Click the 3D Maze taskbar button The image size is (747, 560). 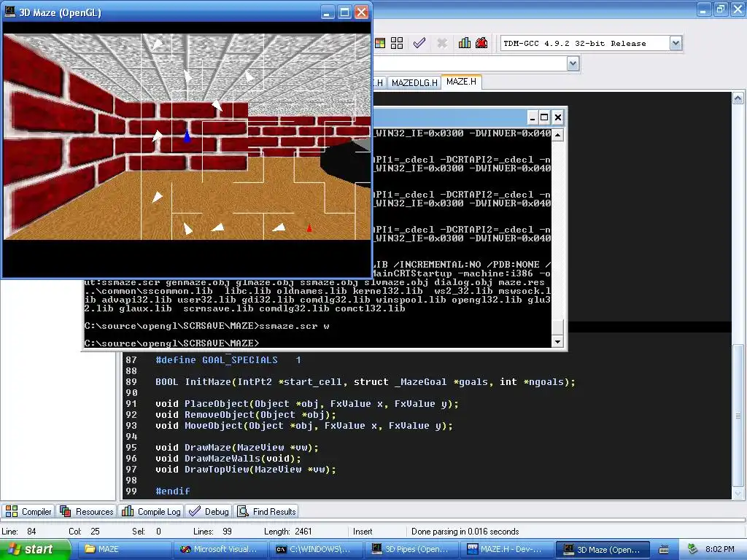click(x=602, y=549)
